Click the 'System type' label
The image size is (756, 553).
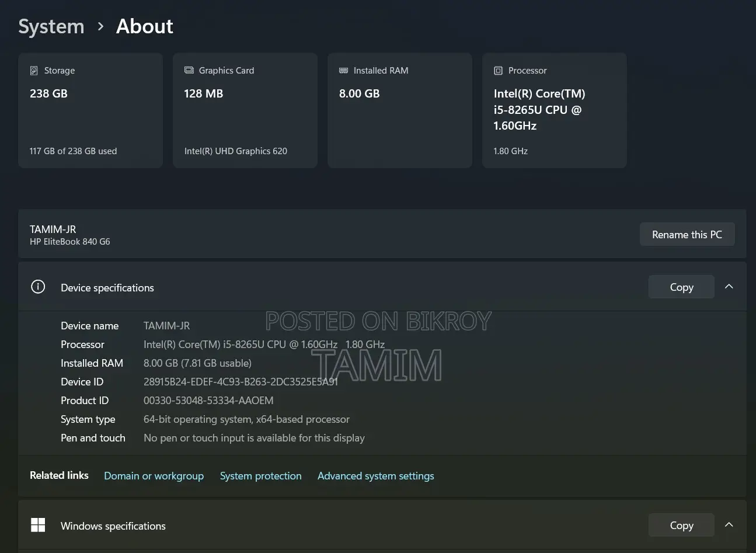click(x=88, y=419)
